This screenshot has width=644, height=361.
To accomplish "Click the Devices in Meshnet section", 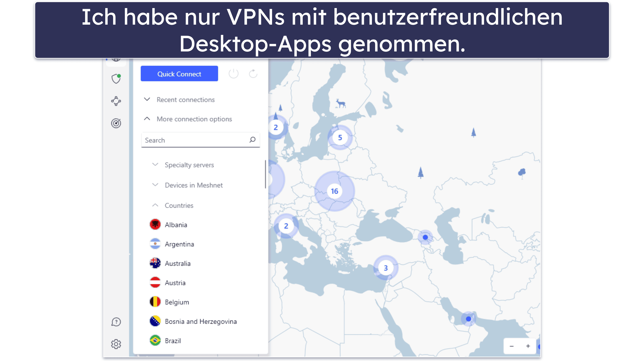I will (x=194, y=185).
